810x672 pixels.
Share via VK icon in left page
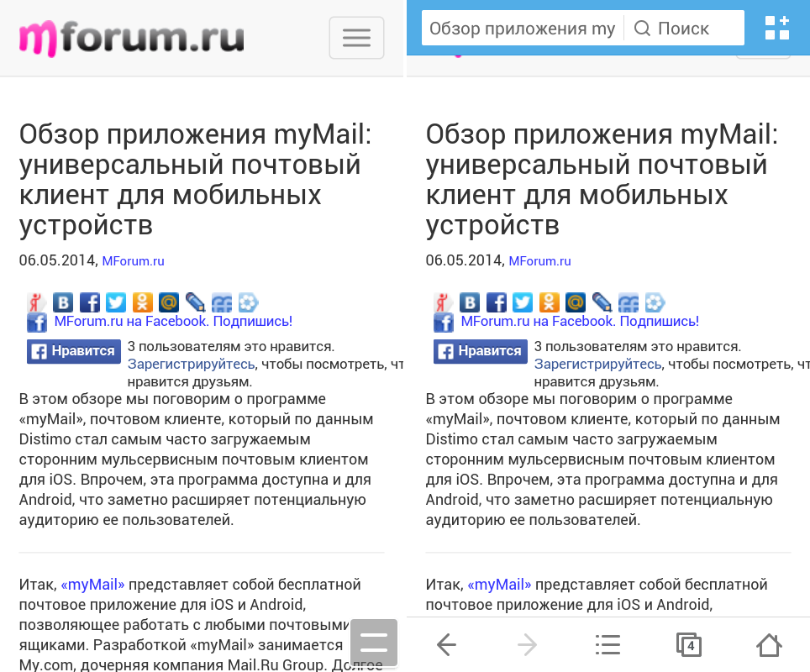[x=63, y=302]
